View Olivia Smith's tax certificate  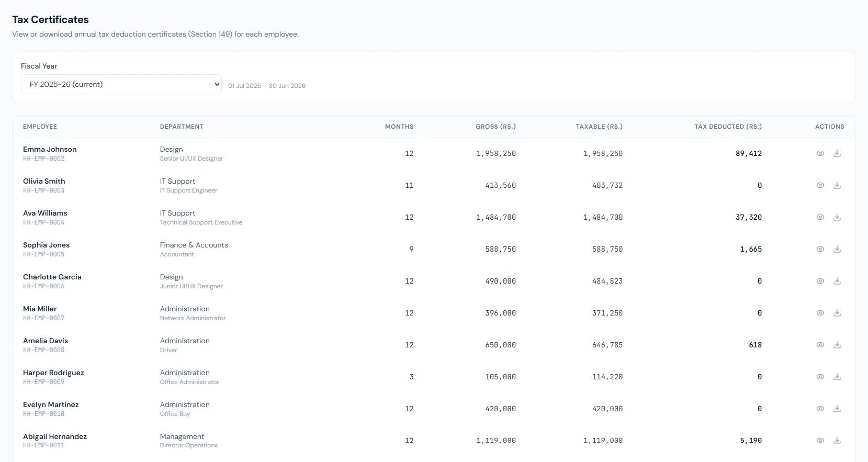[x=820, y=185]
